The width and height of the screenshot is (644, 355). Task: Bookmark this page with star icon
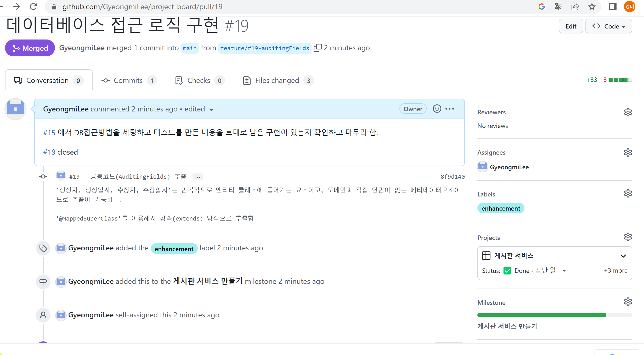click(592, 7)
